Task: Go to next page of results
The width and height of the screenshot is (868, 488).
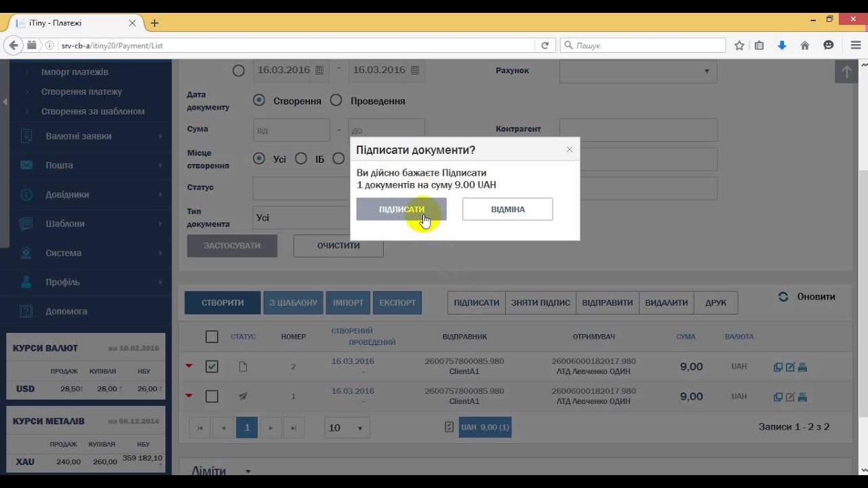Action: pos(271,428)
